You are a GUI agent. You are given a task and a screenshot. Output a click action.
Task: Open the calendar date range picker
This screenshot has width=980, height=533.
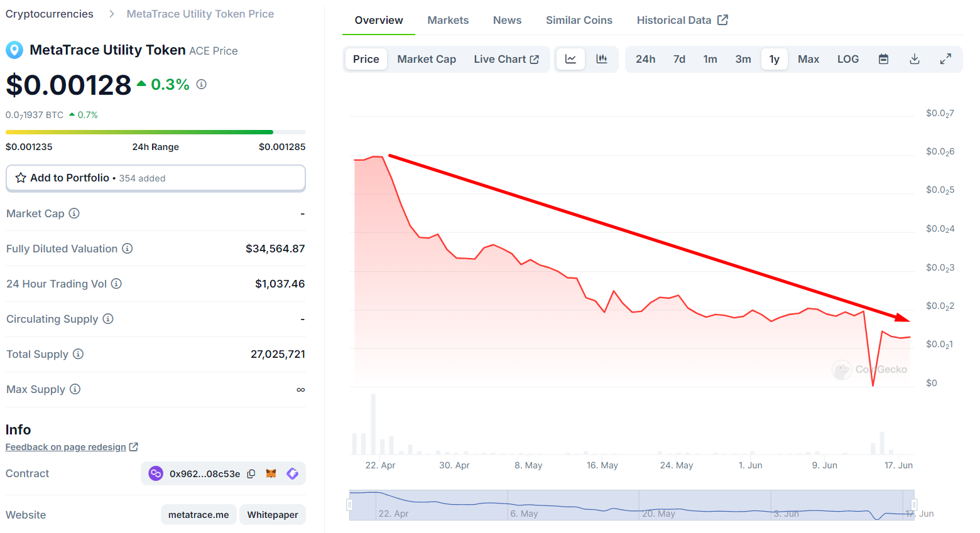[x=883, y=59]
